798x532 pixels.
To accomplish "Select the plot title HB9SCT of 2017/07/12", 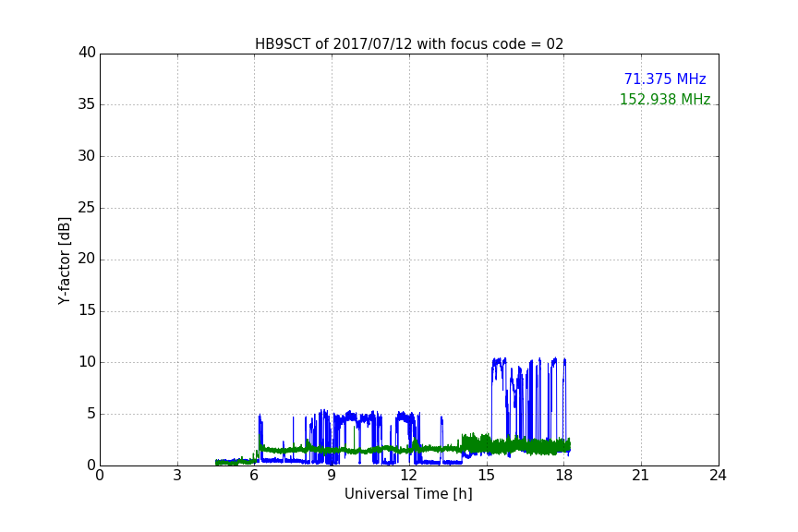I will (x=409, y=44).
